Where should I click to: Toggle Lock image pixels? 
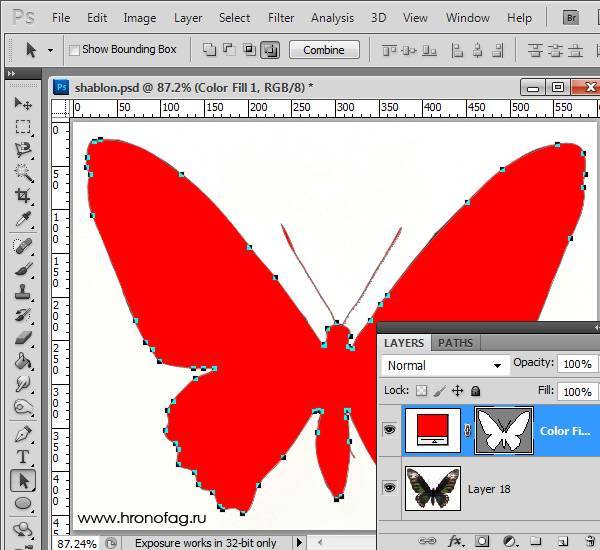click(x=439, y=391)
